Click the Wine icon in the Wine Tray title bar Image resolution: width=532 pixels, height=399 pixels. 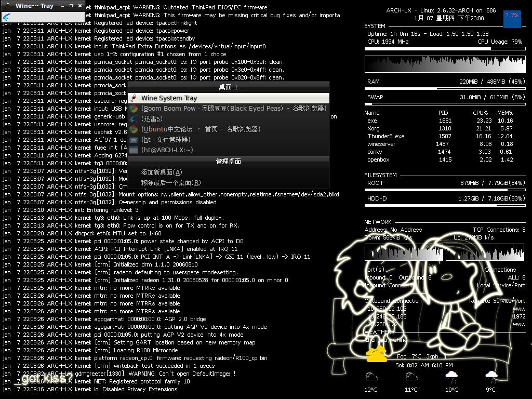pyautogui.click(x=7, y=5)
